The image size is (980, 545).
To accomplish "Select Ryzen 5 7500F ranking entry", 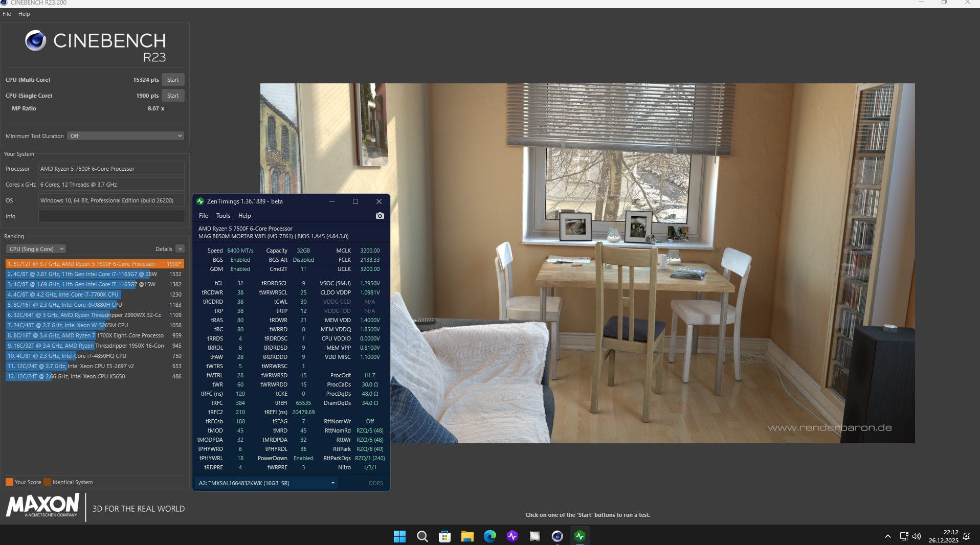I will tap(95, 264).
